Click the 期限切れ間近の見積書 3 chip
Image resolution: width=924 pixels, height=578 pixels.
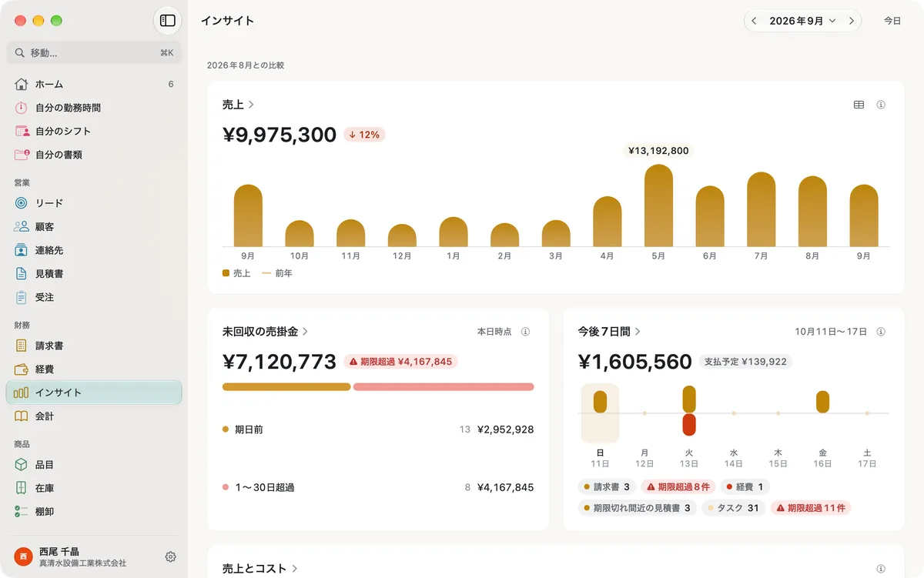pos(638,508)
